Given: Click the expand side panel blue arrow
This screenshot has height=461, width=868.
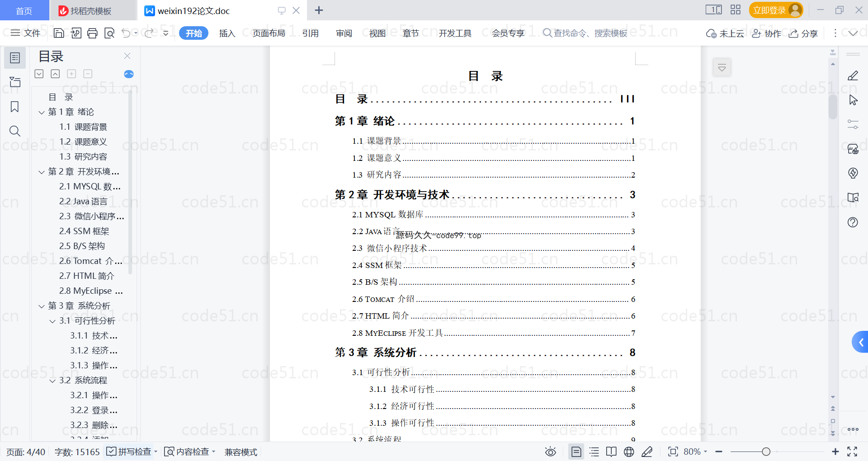Looking at the screenshot, I should (860, 342).
